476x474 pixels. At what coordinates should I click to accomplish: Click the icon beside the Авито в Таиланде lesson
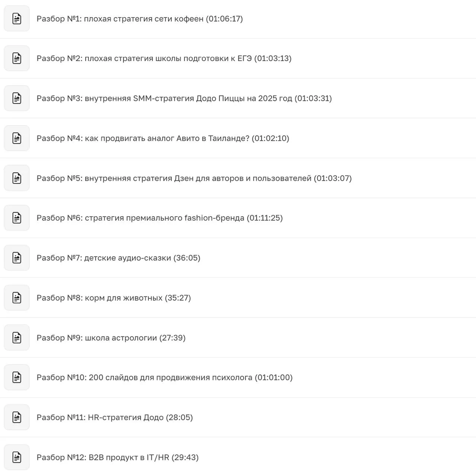click(17, 138)
